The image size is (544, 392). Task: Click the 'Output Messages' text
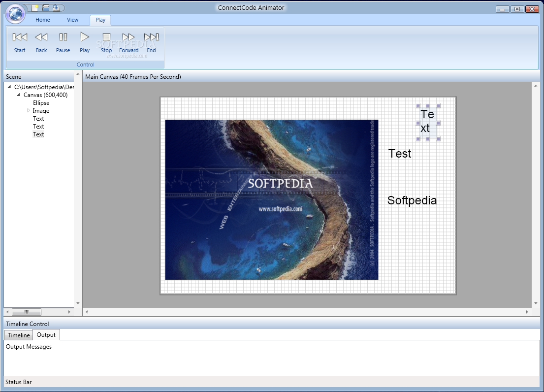[x=29, y=347]
